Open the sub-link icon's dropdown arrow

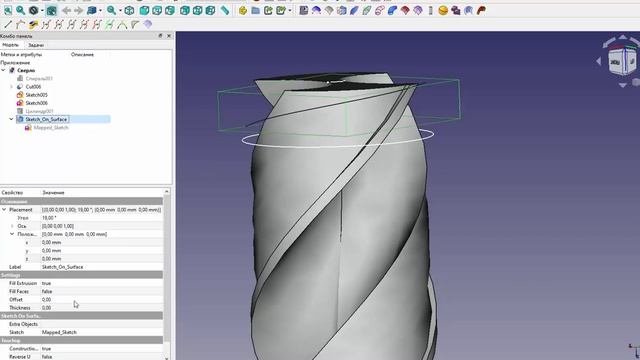click(x=290, y=11)
